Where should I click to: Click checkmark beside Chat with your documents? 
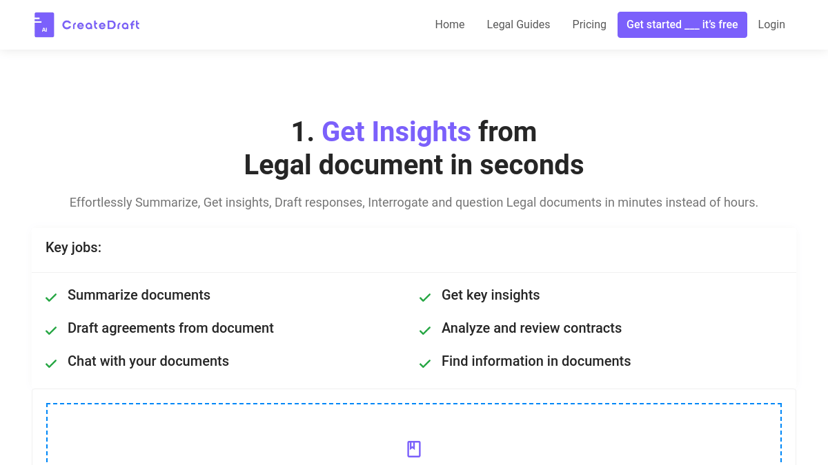point(51,364)
